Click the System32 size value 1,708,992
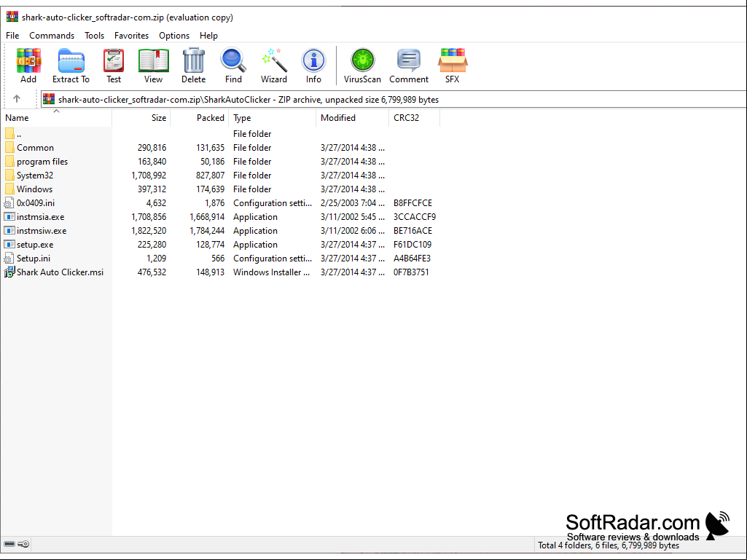 [x=149, y=176]
